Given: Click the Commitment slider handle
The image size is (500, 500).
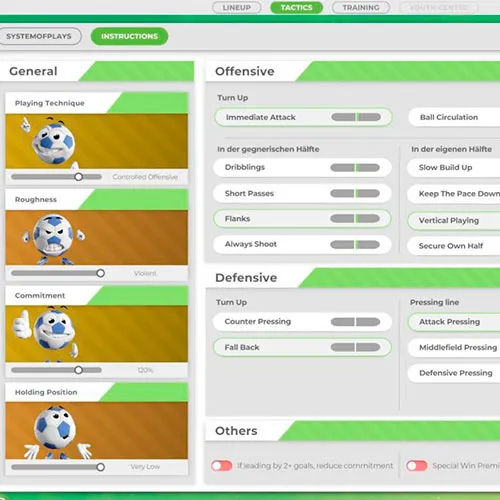Looking at the screenshot, I should click(78, 370).
